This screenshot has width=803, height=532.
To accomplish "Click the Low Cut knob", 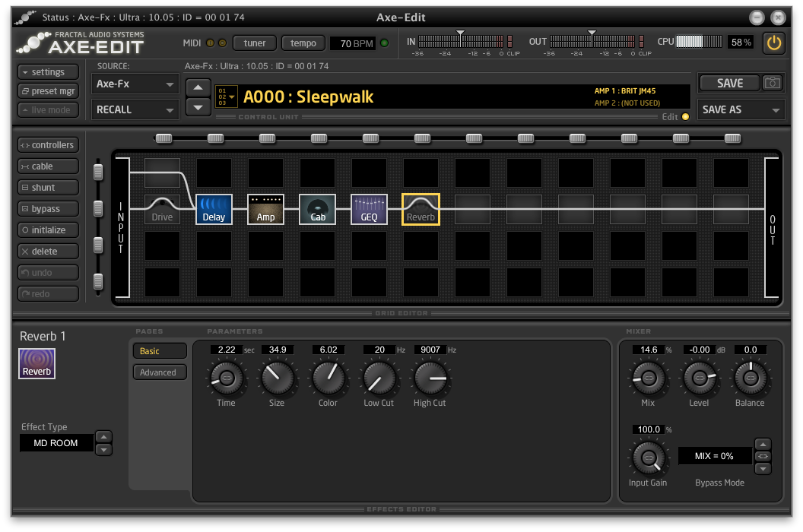I will click(379, 378).
